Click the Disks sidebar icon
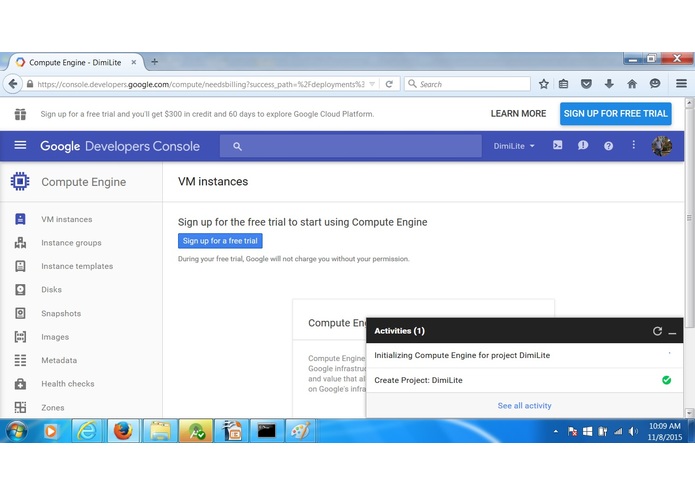The image size is (695, 494). pyautogui.click(x=20, y=290)
